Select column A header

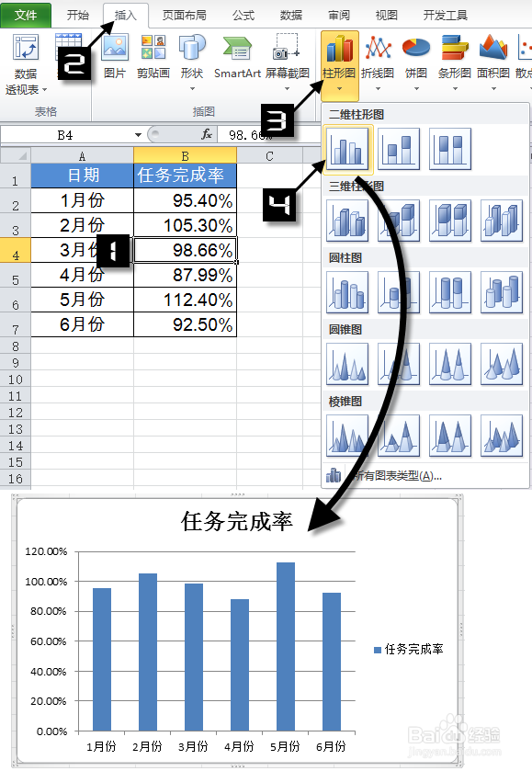(82, 156)
